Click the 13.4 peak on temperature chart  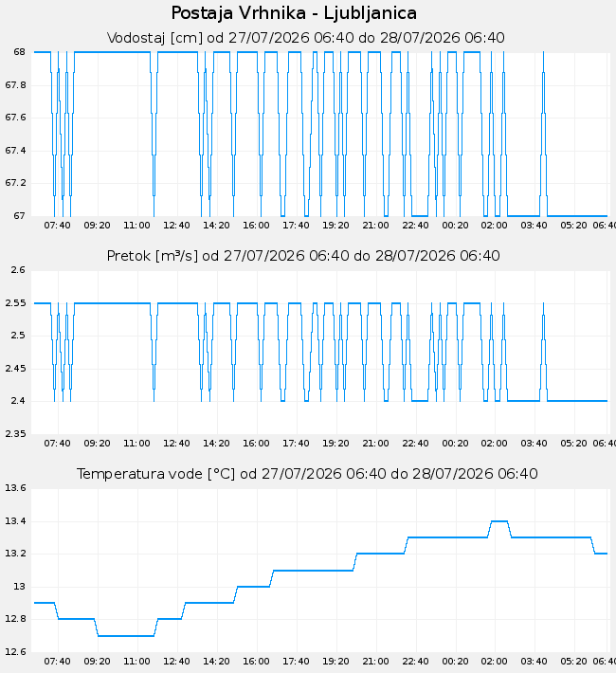[499, 521]
